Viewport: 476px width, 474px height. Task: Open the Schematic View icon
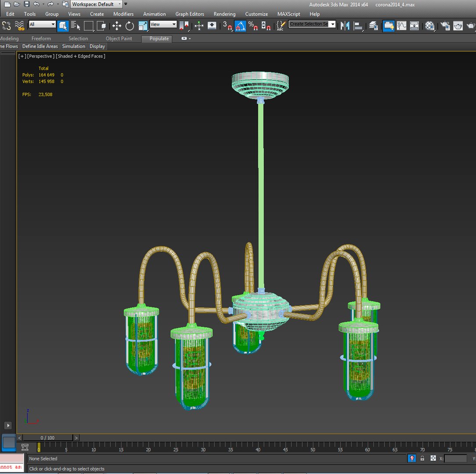click(414, 26)
